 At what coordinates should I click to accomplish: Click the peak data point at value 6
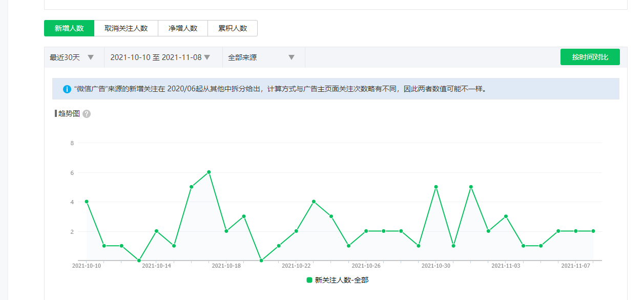coord(209,172)
